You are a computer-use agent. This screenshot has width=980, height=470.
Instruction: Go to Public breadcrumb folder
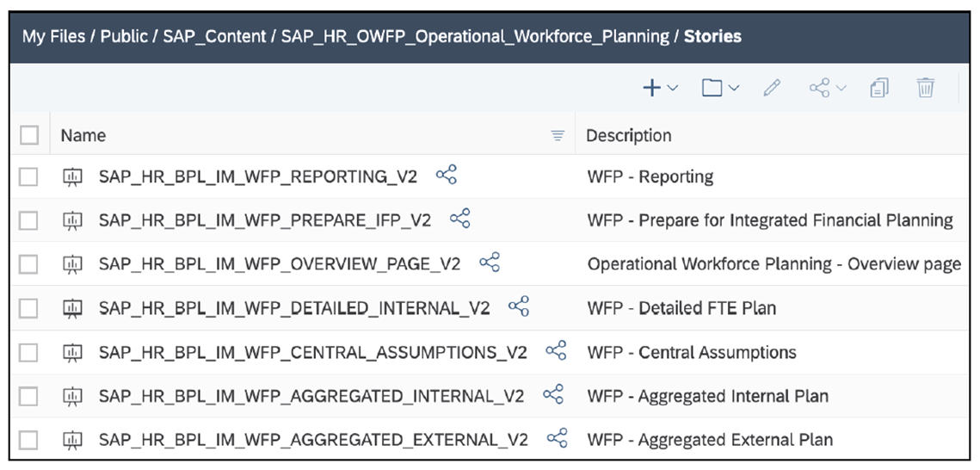125,36
